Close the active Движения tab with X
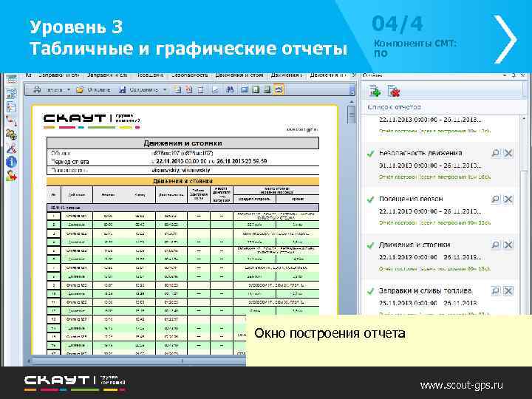Screen dimensions: 532x399 (x=353, y=75)
